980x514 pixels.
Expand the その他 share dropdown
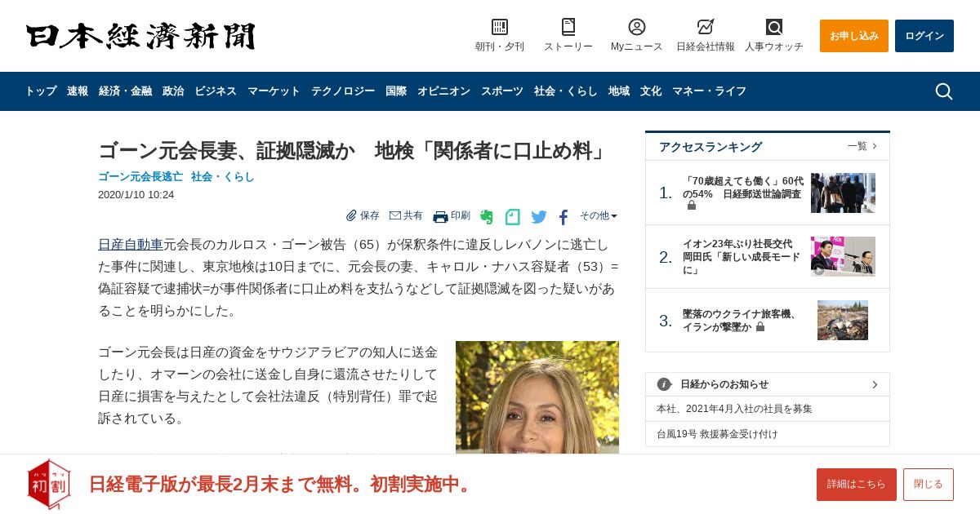point(599,215)
